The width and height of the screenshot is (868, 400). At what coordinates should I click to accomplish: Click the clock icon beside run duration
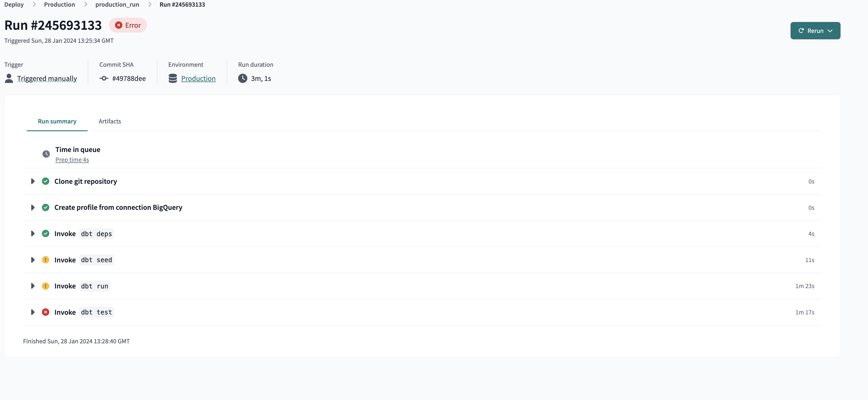point(243,79)
